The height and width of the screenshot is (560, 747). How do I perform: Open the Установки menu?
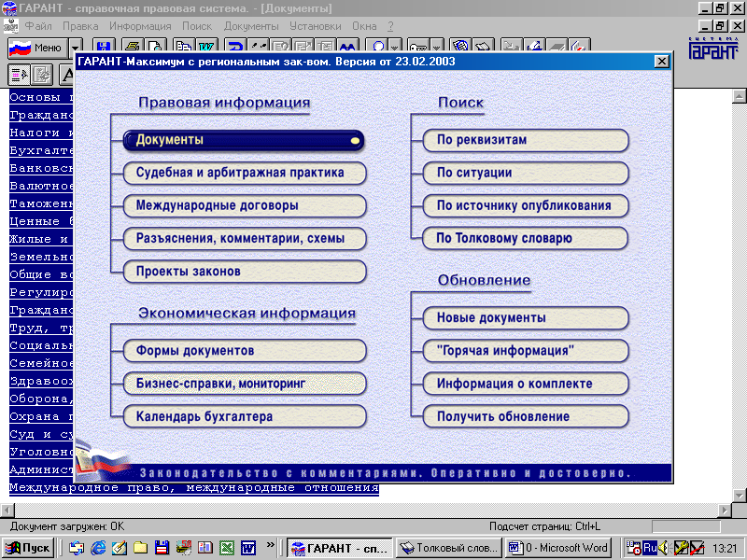coord(316,26)
